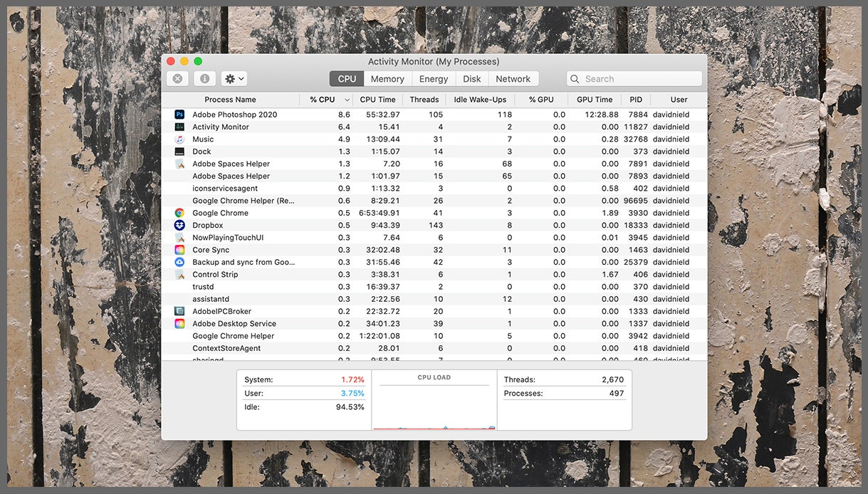Switch to the CPU tab
This screenshot has width=868, height=494.
(347, 79)
